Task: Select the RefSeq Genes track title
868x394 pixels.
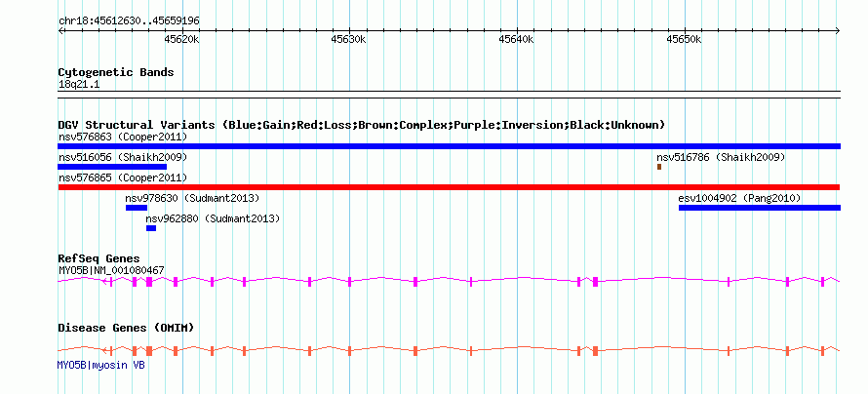Action: 99,259
